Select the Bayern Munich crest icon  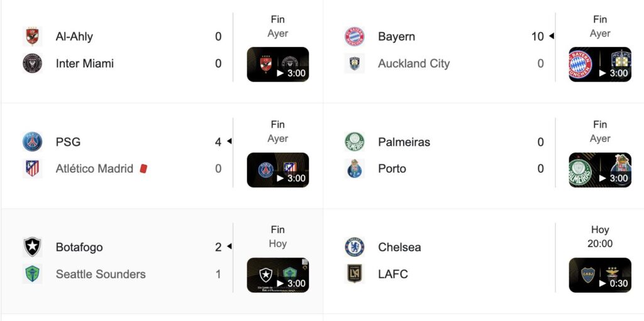click(355, 36)
